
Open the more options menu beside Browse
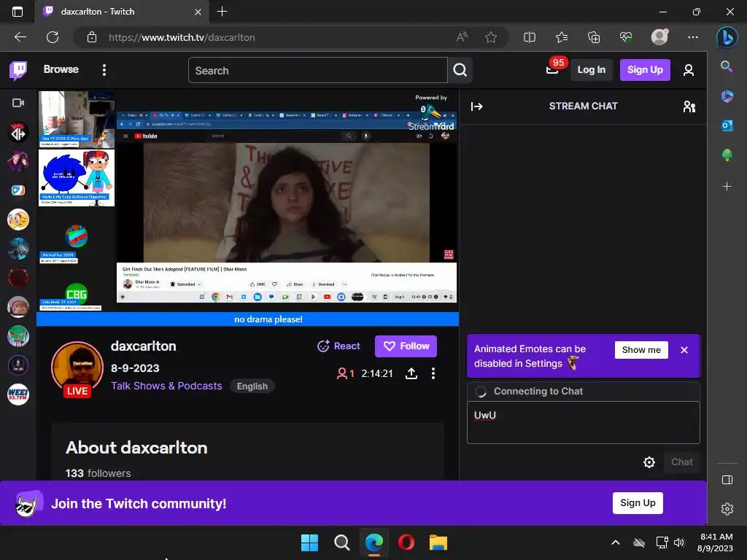[104, 70]
